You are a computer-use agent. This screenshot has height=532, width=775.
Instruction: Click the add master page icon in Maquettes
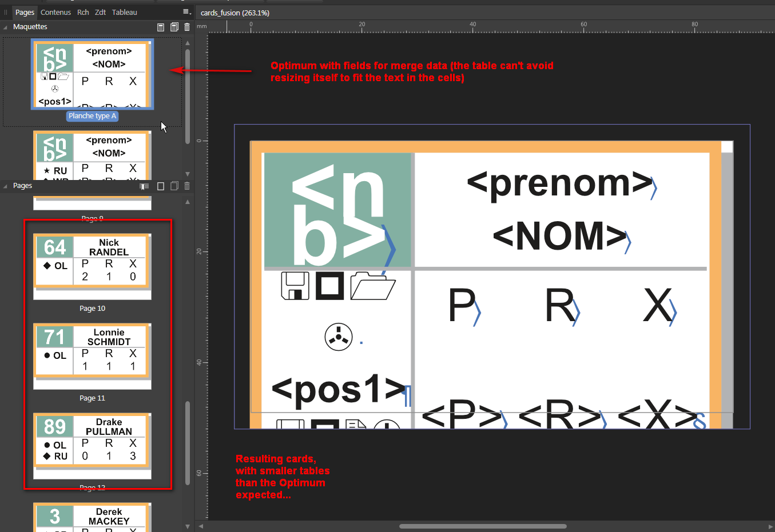click(161, 27)
